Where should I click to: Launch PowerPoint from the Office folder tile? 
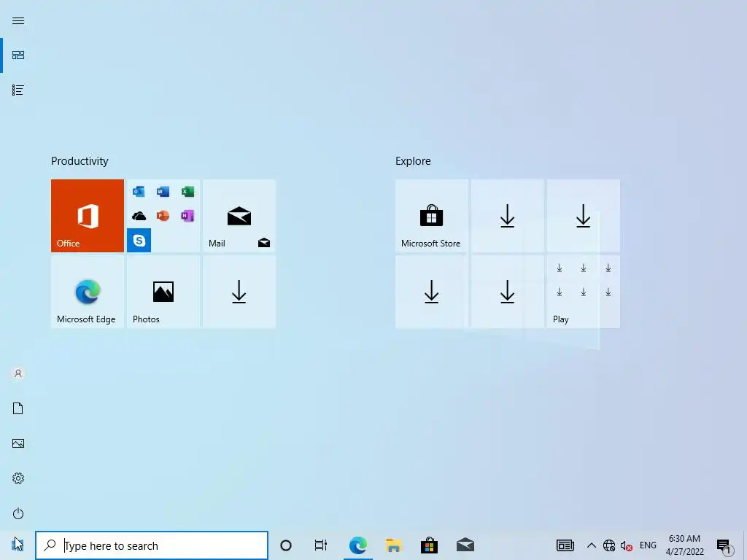pyautogui.click(x=163, y=216)
